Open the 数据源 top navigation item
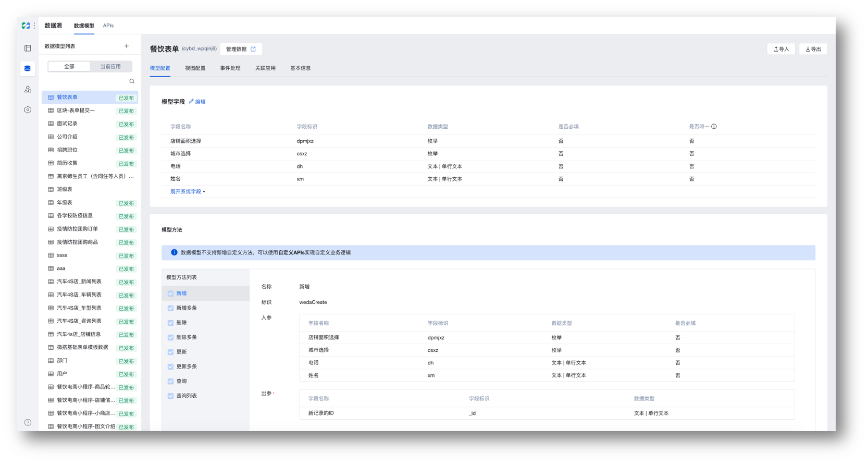The height and width of the screenshot is (464, 868). pos(53,26)
